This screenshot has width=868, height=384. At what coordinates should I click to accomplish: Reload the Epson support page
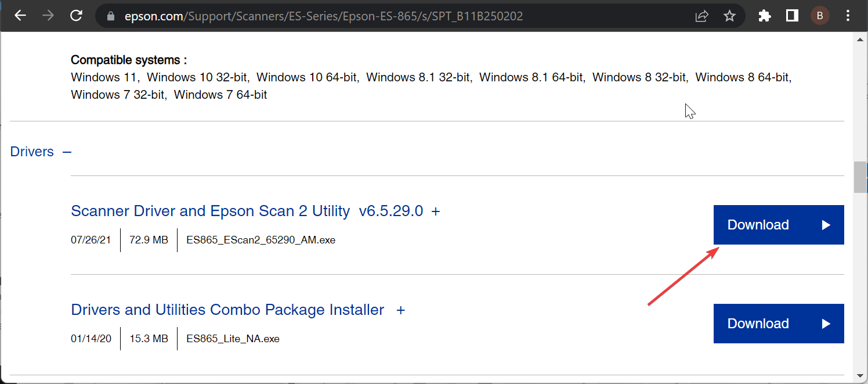tap(76, 16)
